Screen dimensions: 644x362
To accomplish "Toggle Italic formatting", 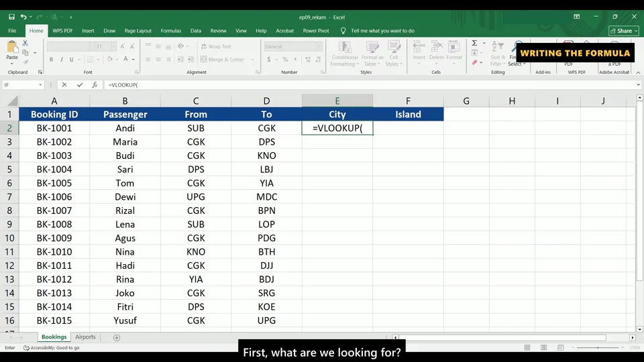I will click(62, 60).
